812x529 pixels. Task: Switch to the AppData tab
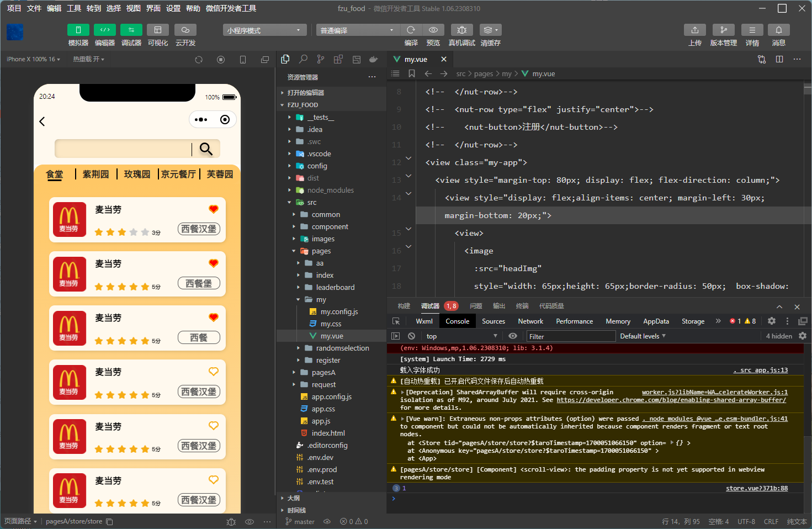656,321
